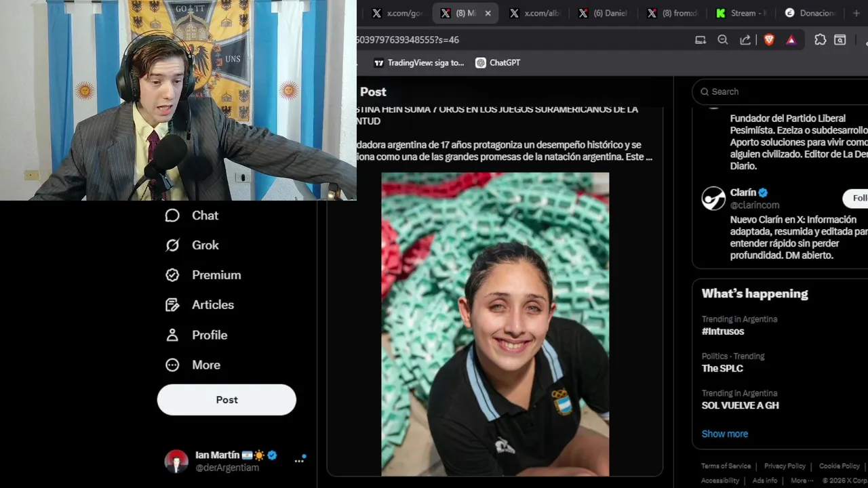Switch to the x.com/alb browser tab
The height and width of the screenshot is (488, 868).
click(534, 13)
